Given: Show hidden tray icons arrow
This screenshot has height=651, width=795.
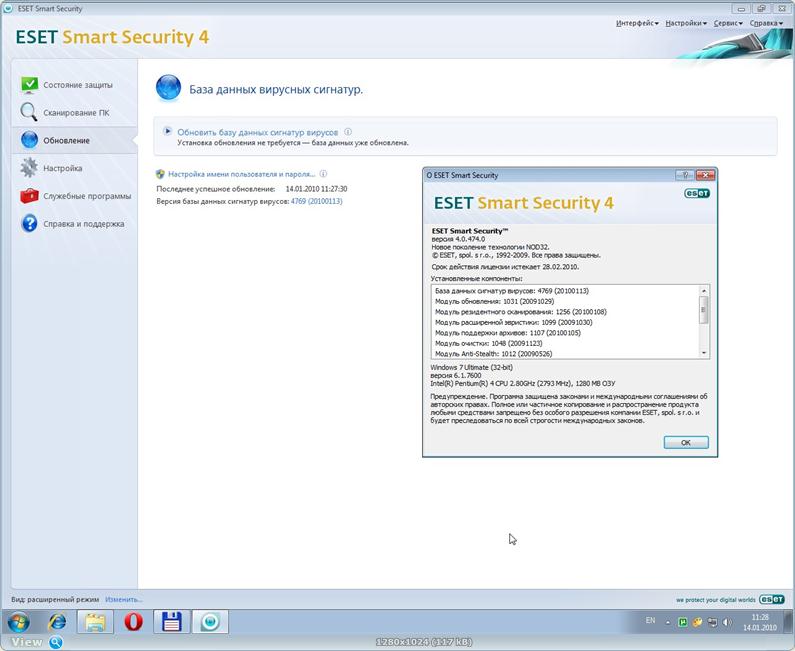Looking at the screenshot, I should tap(668, 622).
